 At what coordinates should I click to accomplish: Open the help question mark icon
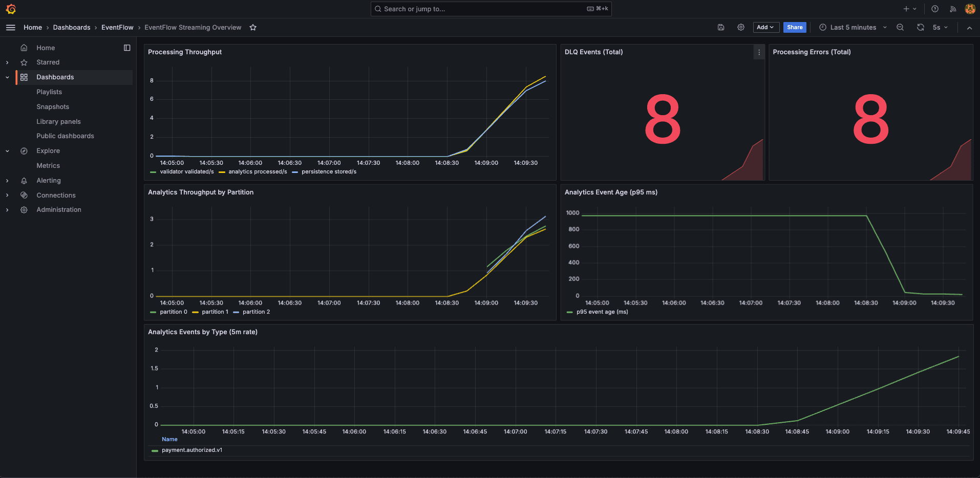pos(935,9)
